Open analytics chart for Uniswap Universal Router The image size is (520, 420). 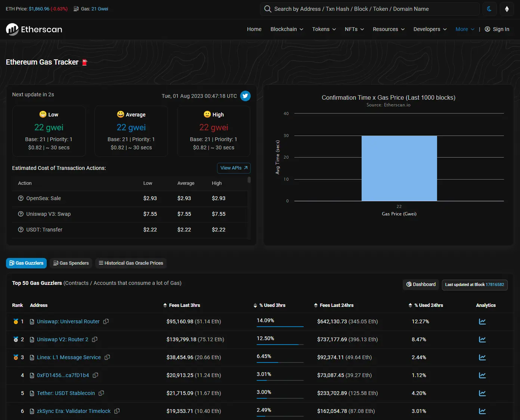(482, 321)
